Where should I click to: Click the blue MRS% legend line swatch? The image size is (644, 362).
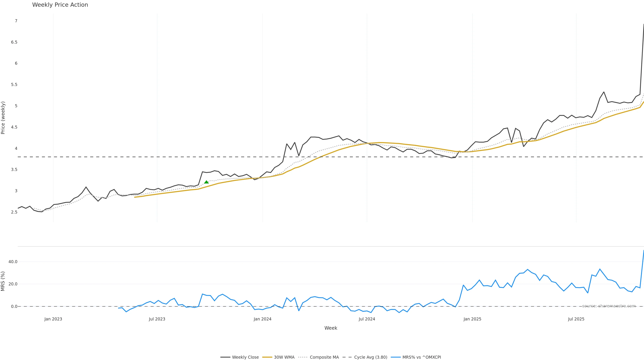click(x=395, y=357)
